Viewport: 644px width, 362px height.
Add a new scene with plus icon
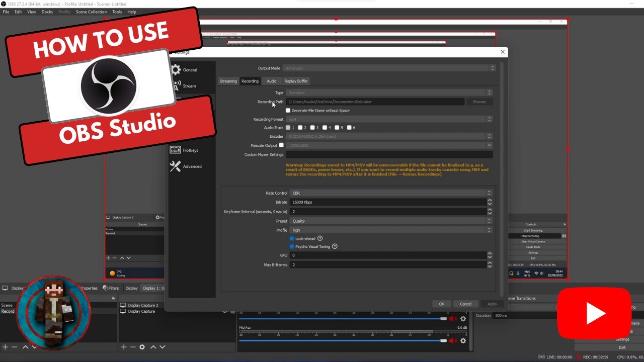click(5, 347)
